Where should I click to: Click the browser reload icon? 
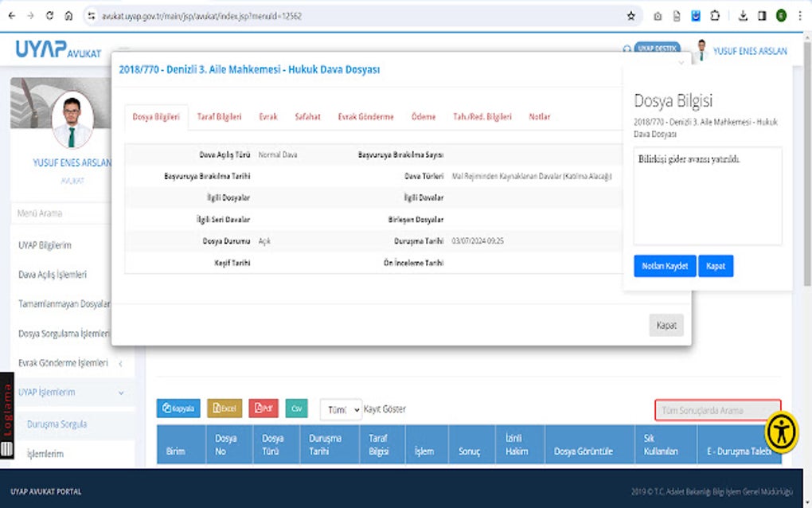[49, 14]
